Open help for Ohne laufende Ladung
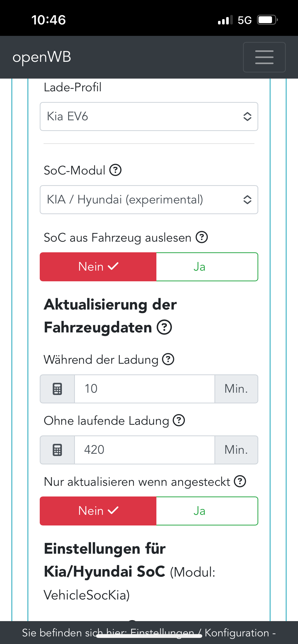The width and height of the screenshot is (298, 644). (179, 420)
